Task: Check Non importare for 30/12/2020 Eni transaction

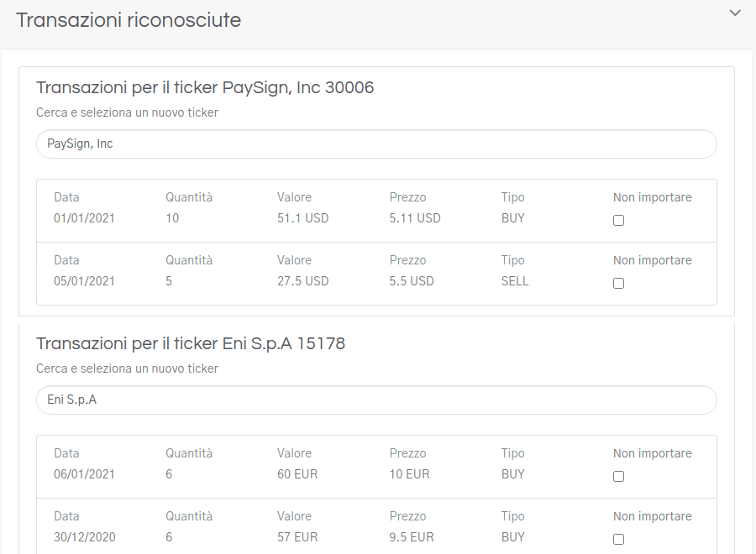Action: pyautogui.click(x=619, y=540)
